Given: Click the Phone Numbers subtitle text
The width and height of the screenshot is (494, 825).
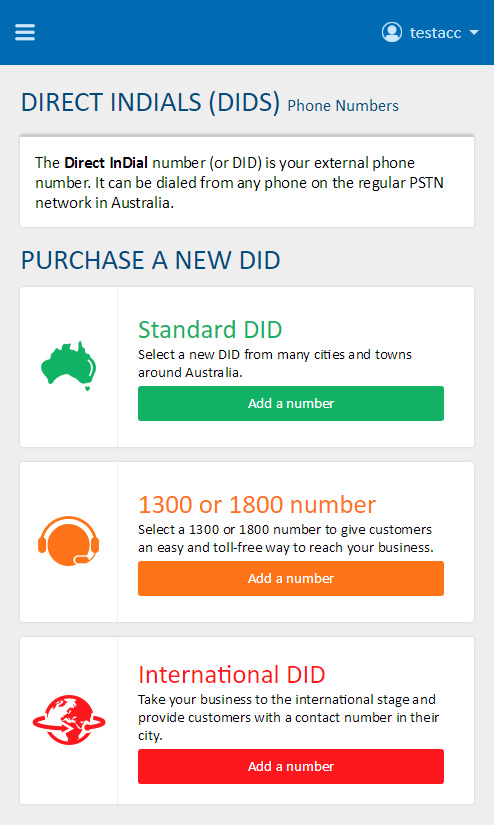Looking at the screenshot, I should point(343,106).
